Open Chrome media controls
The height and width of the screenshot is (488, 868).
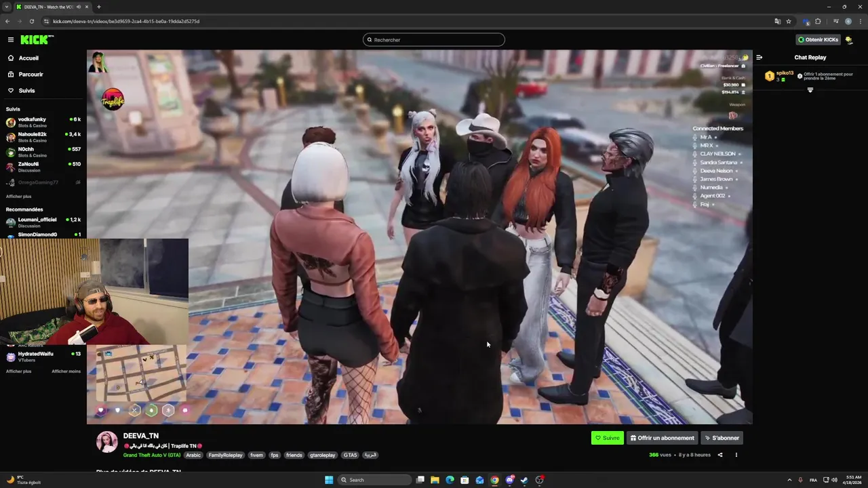pos(835,21)
